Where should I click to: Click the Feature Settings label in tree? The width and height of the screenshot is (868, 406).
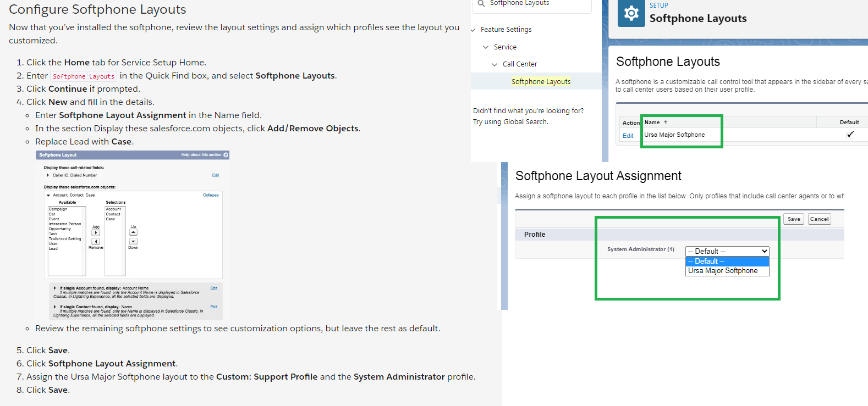tap(506, 30)
